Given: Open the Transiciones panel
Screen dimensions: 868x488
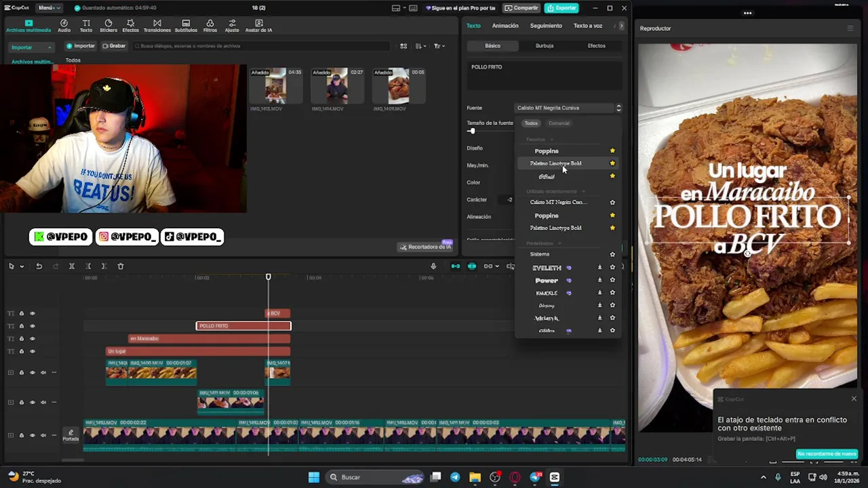Looking at the screenshot, I should (157, 26).
